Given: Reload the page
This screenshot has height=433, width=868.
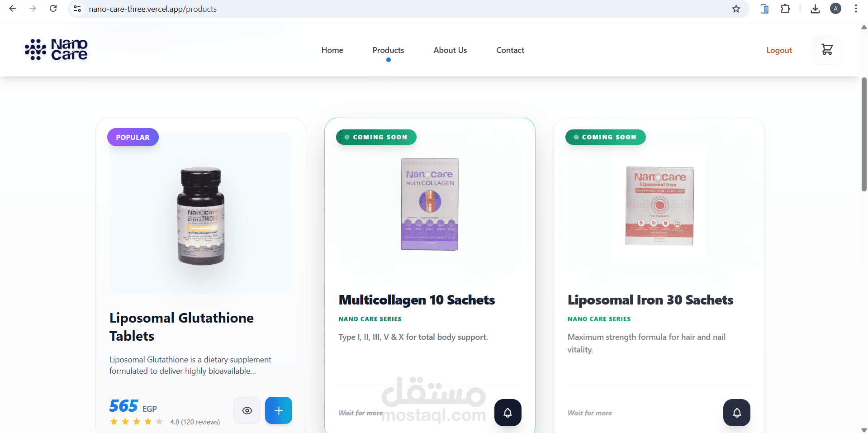Looking at the screenshot, I should tap(53, 9).
